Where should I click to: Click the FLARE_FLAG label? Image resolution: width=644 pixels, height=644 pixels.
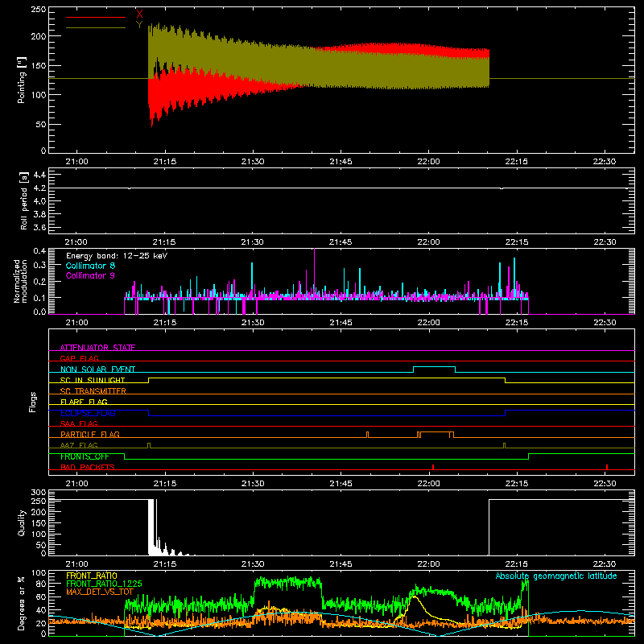[84, 402]
